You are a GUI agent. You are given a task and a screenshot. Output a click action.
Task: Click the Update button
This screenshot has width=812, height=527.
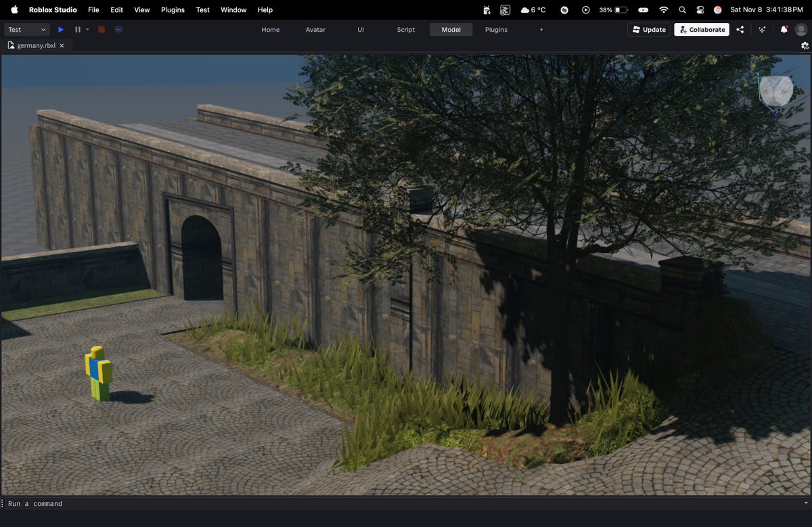point(649,30)
